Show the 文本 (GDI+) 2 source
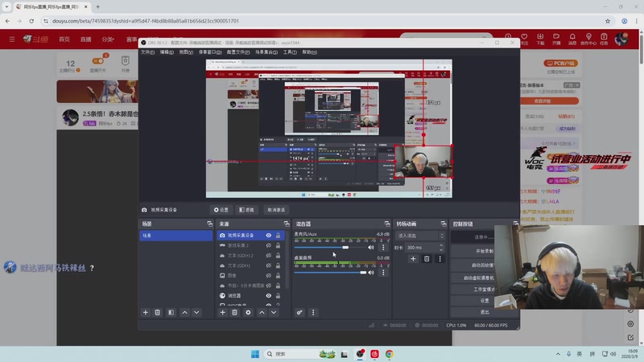Screen dimensions: 644x362 269,255
